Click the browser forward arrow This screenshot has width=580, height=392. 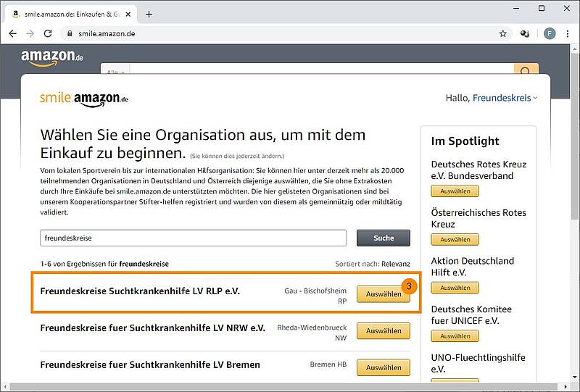click(x=30, y=33)
